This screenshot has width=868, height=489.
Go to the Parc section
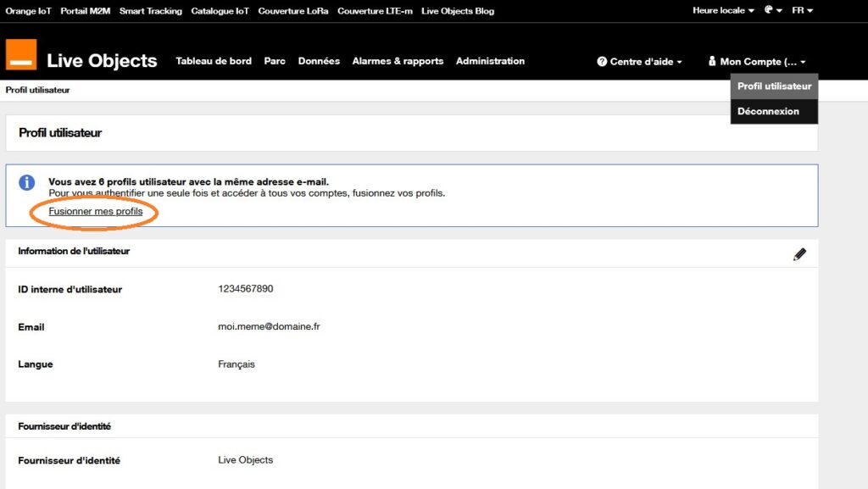tap(275, 61)
